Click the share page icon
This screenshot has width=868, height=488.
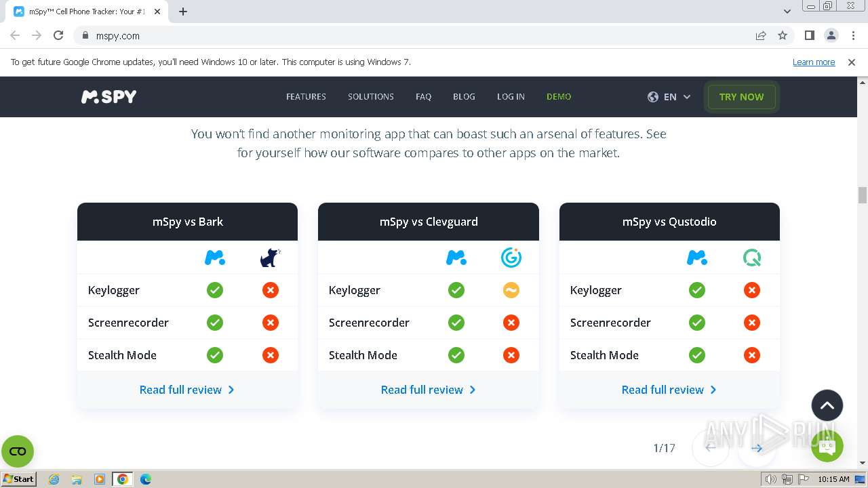pyautogui.click(x=761, y=36)
